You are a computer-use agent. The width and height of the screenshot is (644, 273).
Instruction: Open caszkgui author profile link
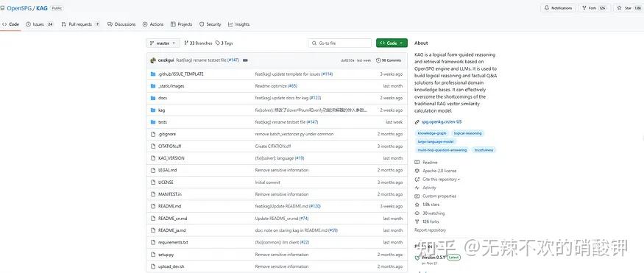(166, 60)
